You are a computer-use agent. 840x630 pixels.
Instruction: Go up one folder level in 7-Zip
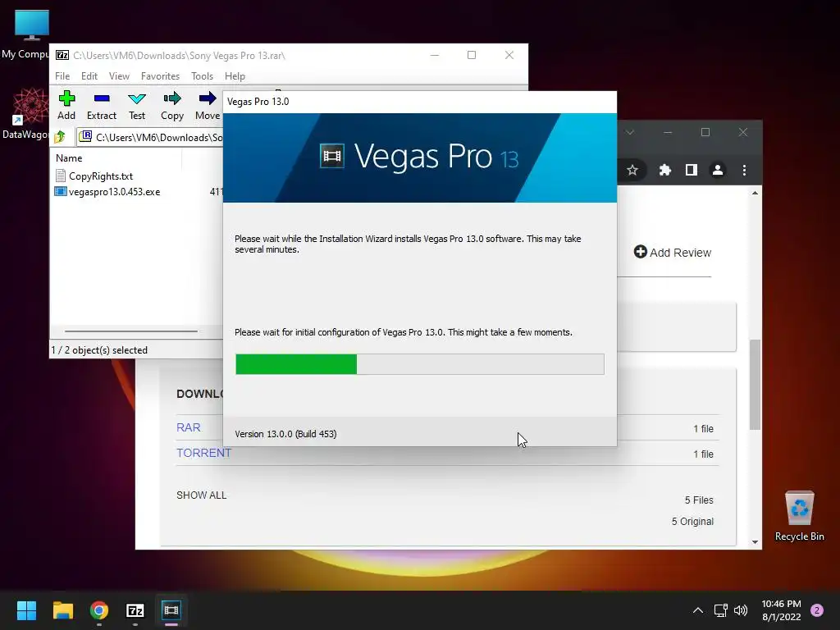pyautogui.click(x=60, y=137)
